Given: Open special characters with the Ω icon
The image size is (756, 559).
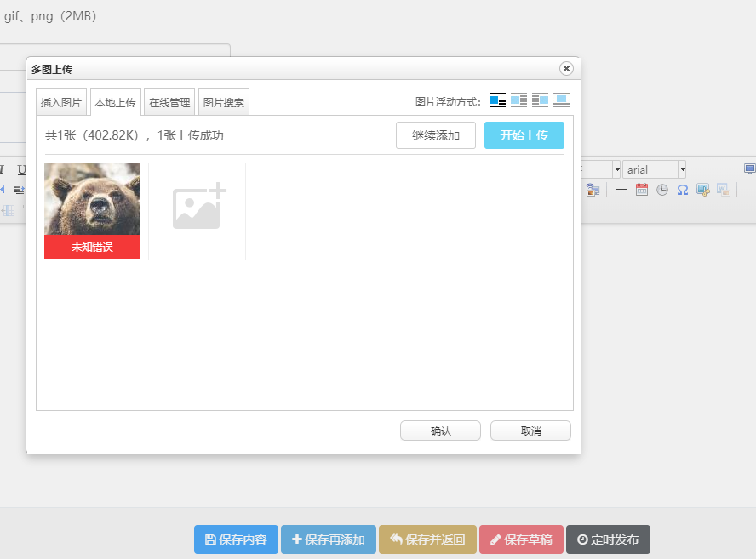Looking at the screenshot, I should pyautogui.click(x=683, y=190).
